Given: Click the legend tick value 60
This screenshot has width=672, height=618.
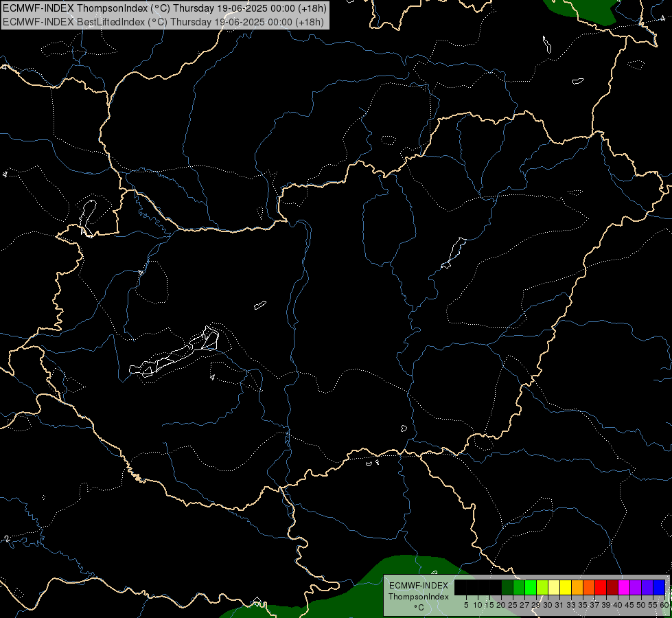Looking at the screenshot, I should (664, 605).
